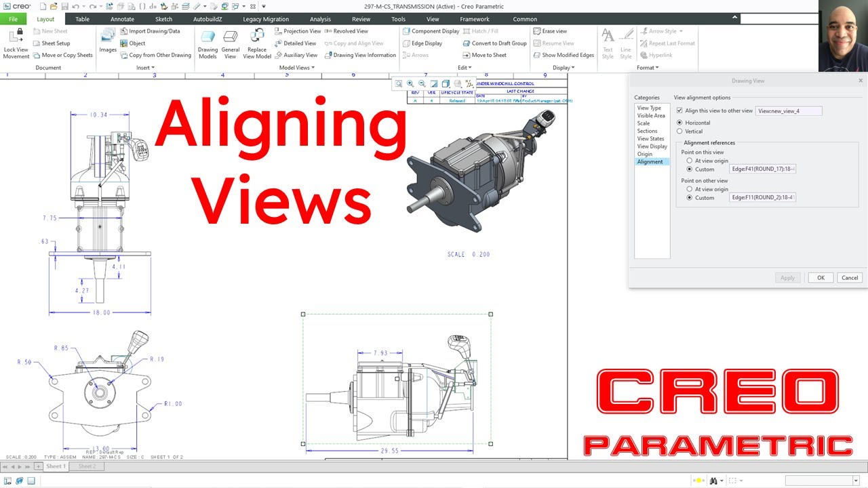Click Edge Display

pos(422,43)
